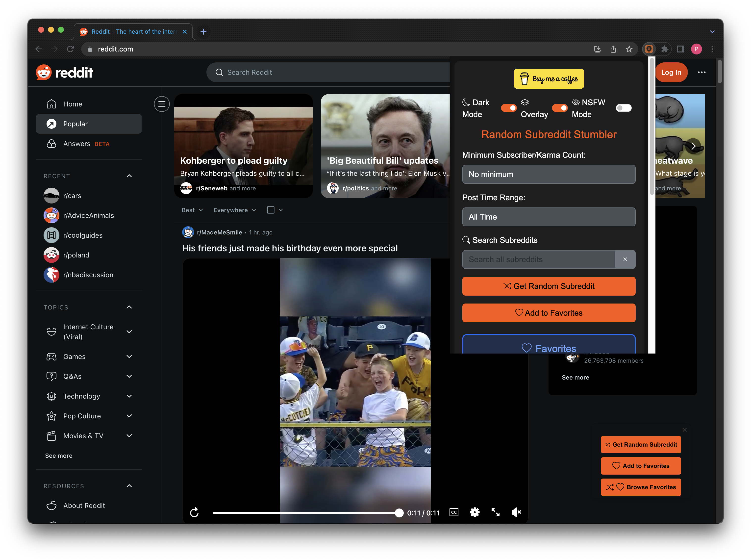The width and height of the screenshot is (751, 560).
Task: Close the Reddit tab
Action: click(184, 31)
